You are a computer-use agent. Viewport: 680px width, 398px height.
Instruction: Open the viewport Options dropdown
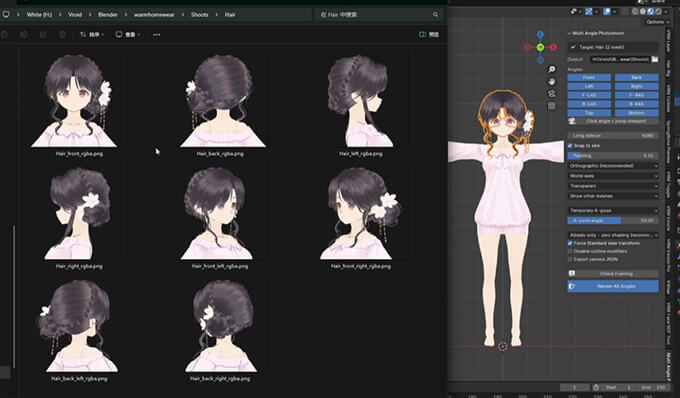657,22
